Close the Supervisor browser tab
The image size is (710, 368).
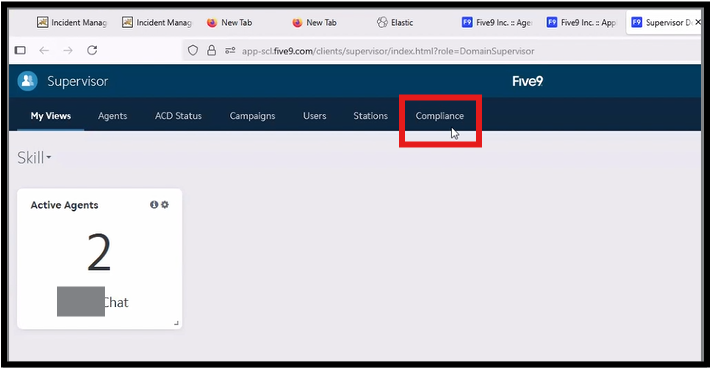coord(698,22)
